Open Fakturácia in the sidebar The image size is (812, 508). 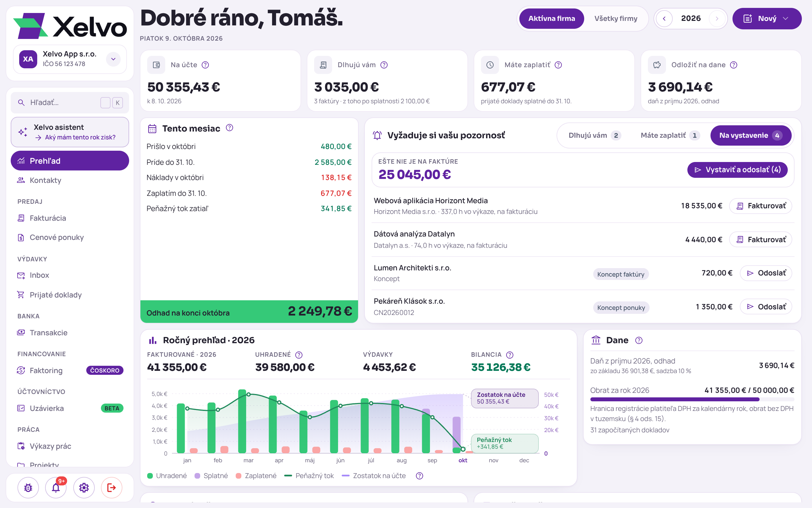(70, 218)
